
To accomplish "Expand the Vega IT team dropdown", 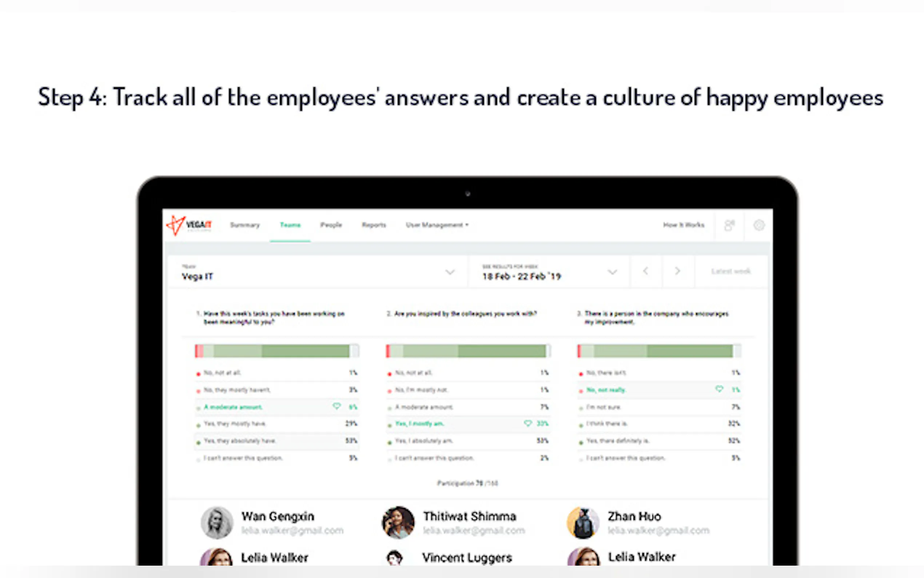I will (318, 272).
